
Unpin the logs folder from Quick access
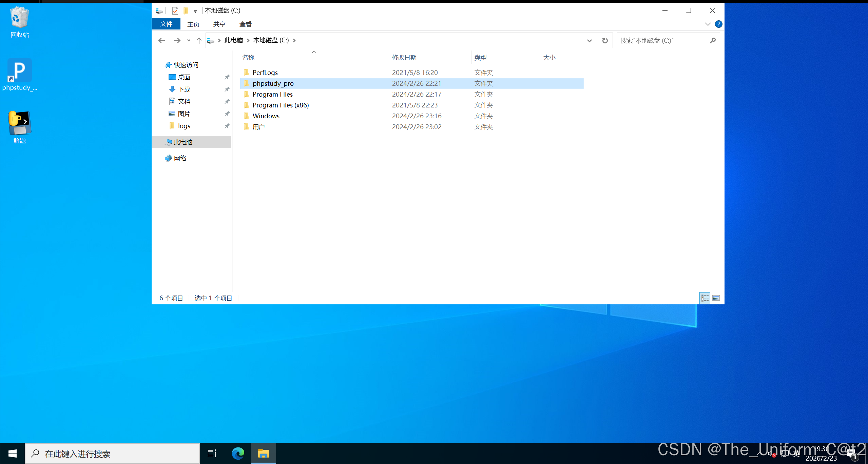tap(227, 126)
